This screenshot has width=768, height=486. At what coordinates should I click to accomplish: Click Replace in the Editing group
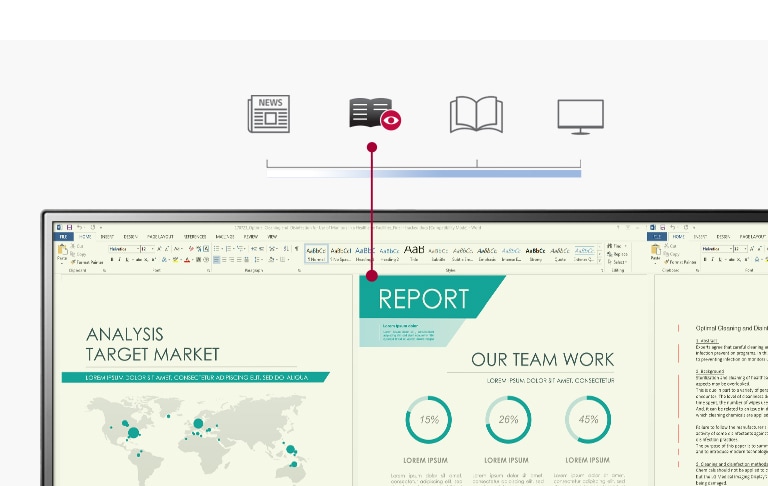pos(617,254)
